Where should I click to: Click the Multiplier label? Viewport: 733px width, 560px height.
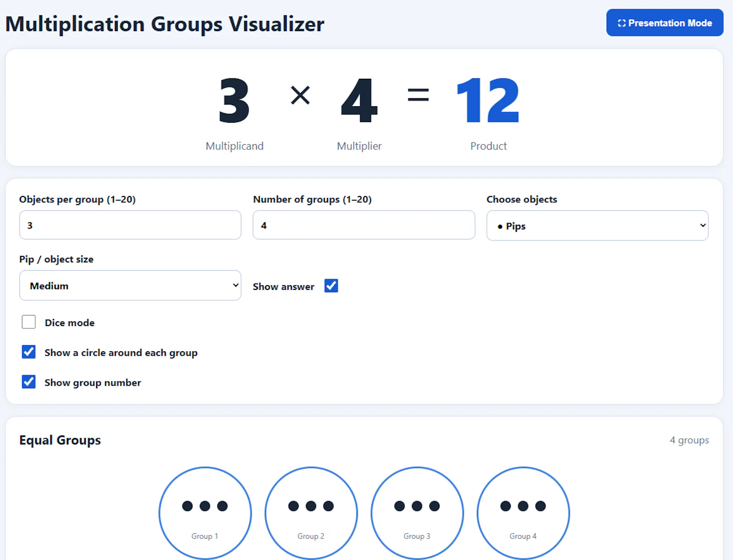click(359, 146)
